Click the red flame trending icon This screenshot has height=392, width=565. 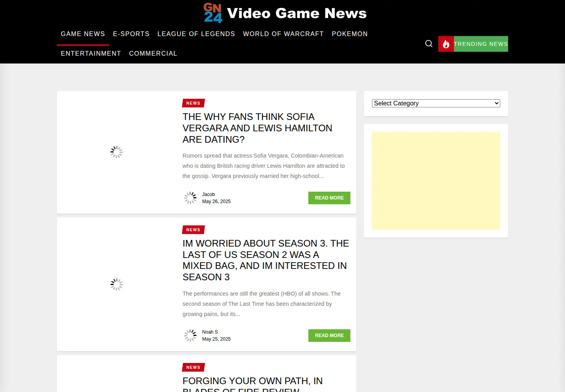tap(446, 44)
